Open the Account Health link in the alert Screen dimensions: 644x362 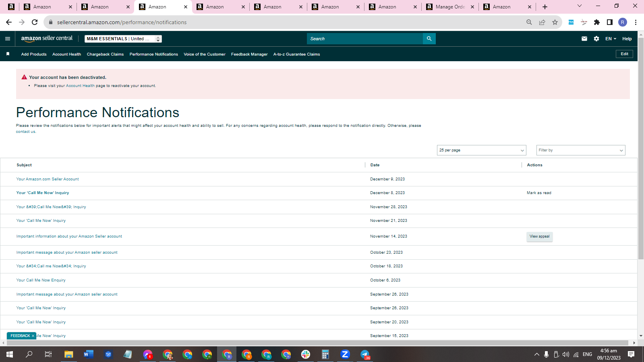(80, 86)
